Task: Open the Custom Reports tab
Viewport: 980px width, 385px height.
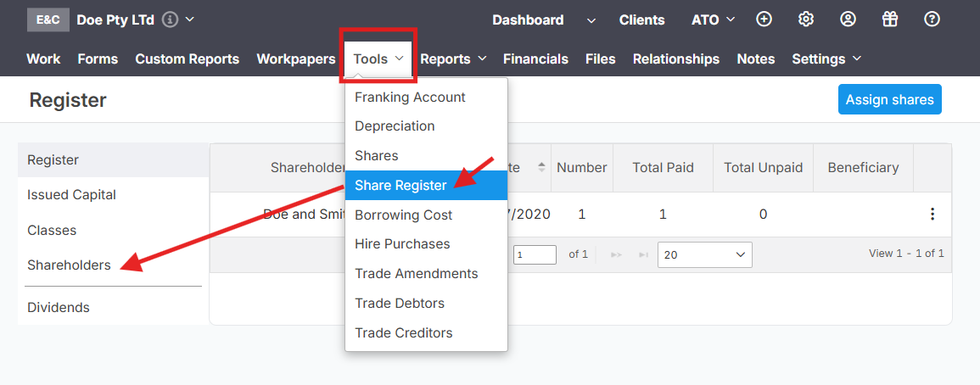Action: [188, 59]
